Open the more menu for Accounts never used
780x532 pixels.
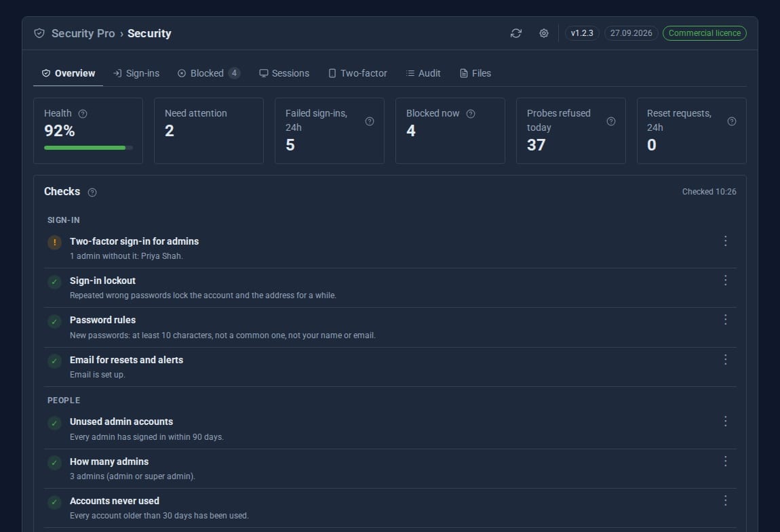[x=725, y=501]
